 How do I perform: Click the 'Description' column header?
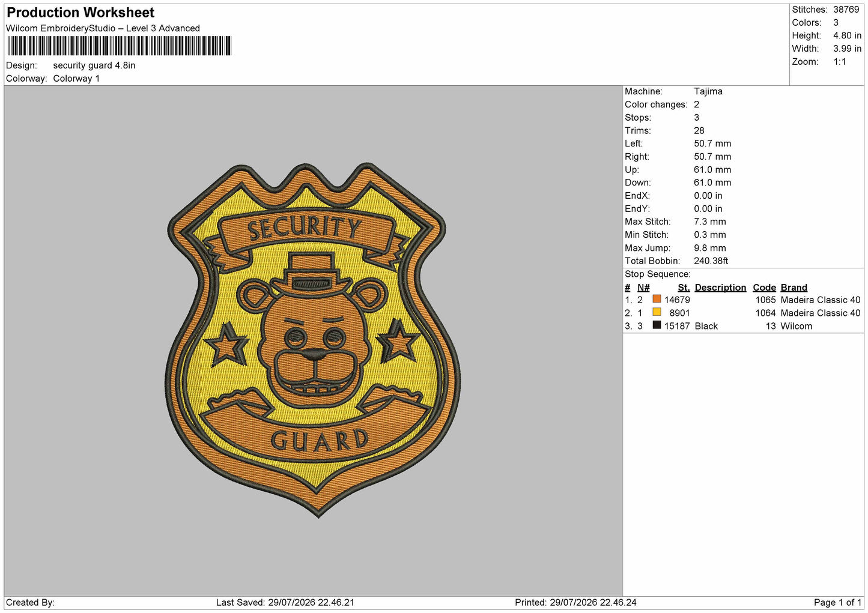point(720,288)
